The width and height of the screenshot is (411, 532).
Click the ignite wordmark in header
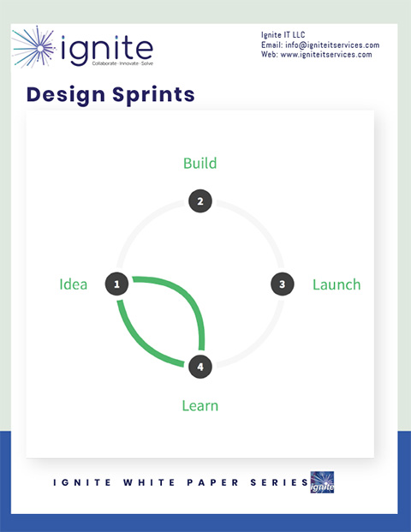click(x=107, y=51)
